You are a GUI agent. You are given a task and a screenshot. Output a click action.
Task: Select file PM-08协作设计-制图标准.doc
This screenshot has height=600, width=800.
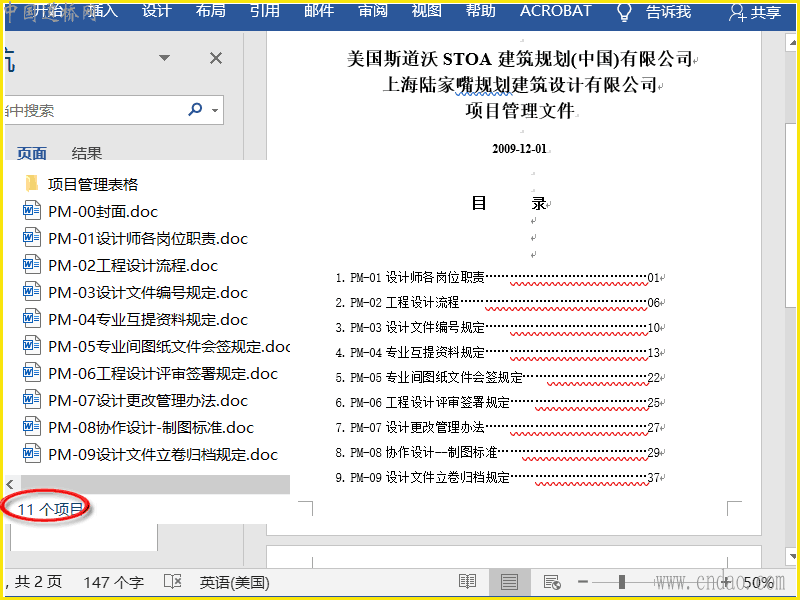click(151, 428)
